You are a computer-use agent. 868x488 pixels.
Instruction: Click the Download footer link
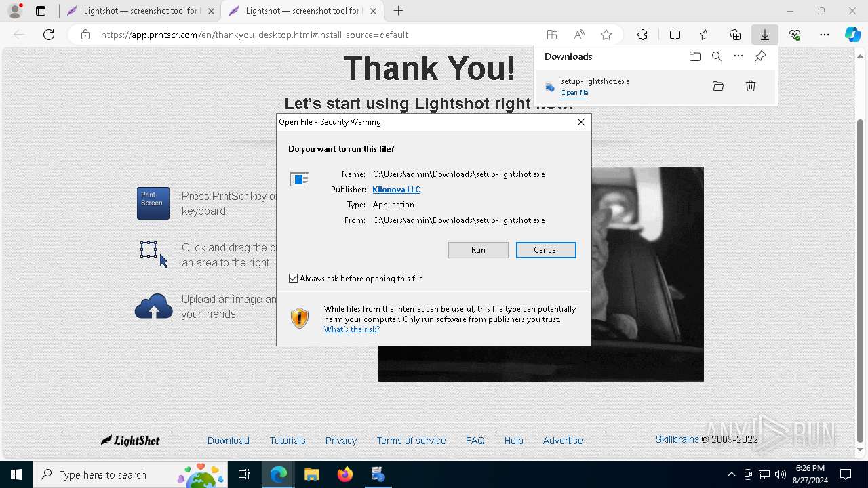click(x=229, y=441)
